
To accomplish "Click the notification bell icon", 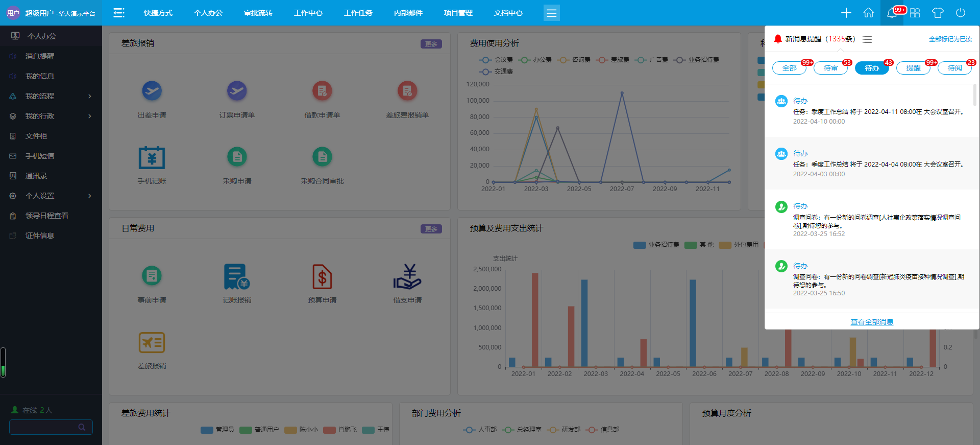I will pos(892,13).
